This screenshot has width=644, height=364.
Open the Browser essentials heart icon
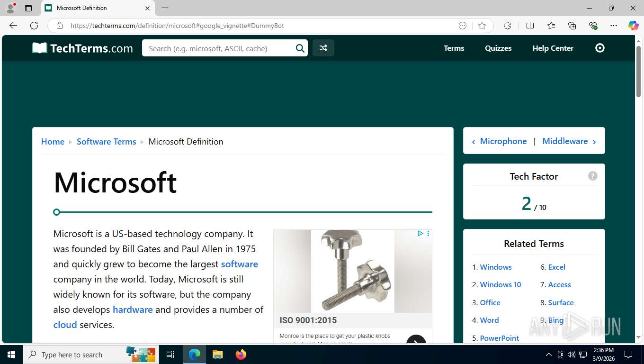click(x=593, y=26)
